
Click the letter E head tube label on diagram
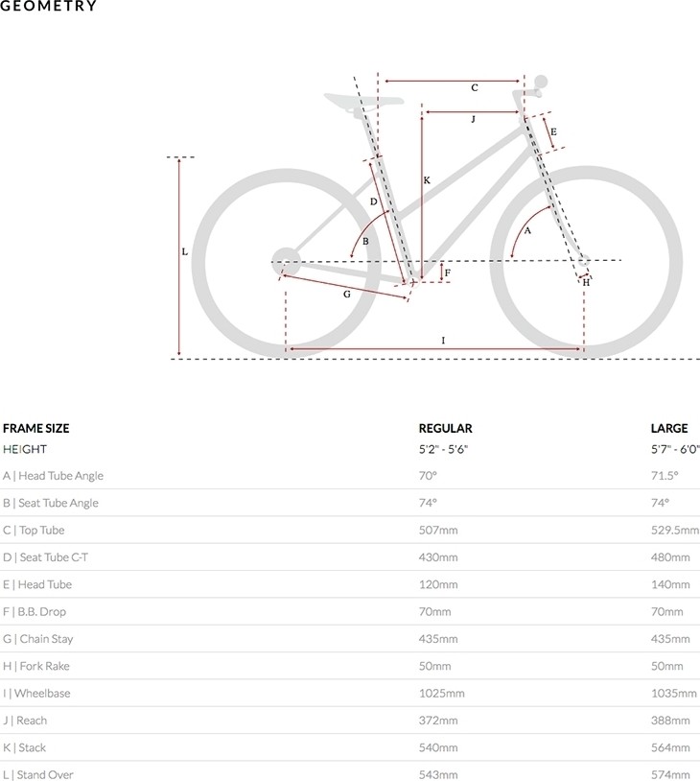coord(553,132)
